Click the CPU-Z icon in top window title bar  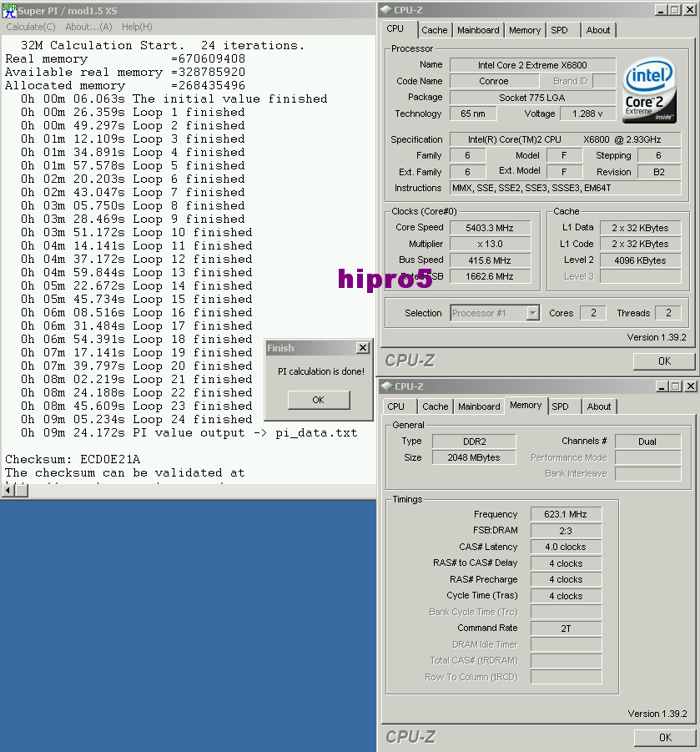pos(386,9)
